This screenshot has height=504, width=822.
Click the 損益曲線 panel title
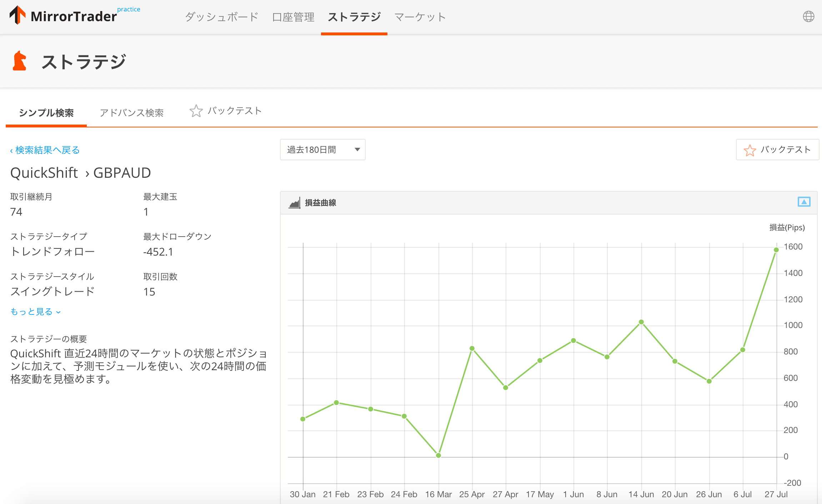pos(320,203)
